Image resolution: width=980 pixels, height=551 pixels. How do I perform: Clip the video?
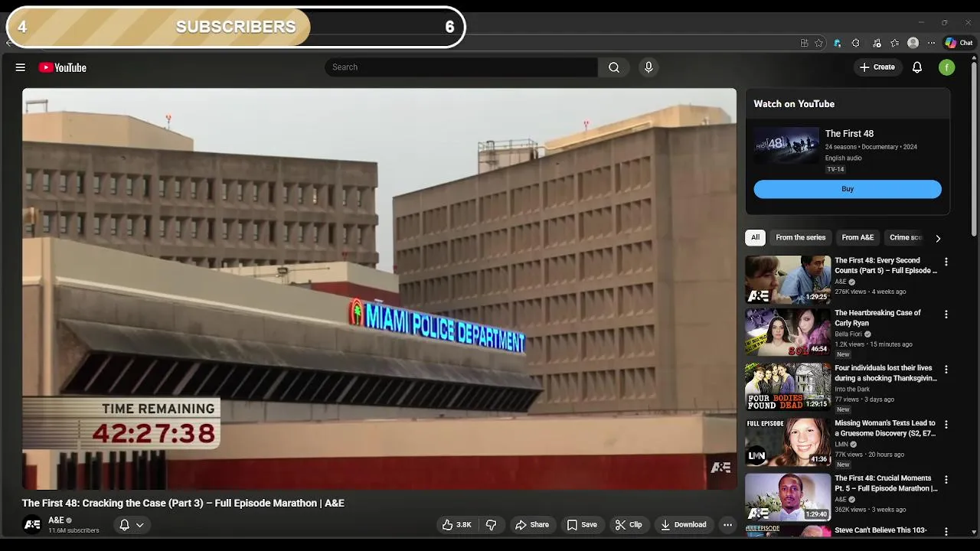[629, 525]
